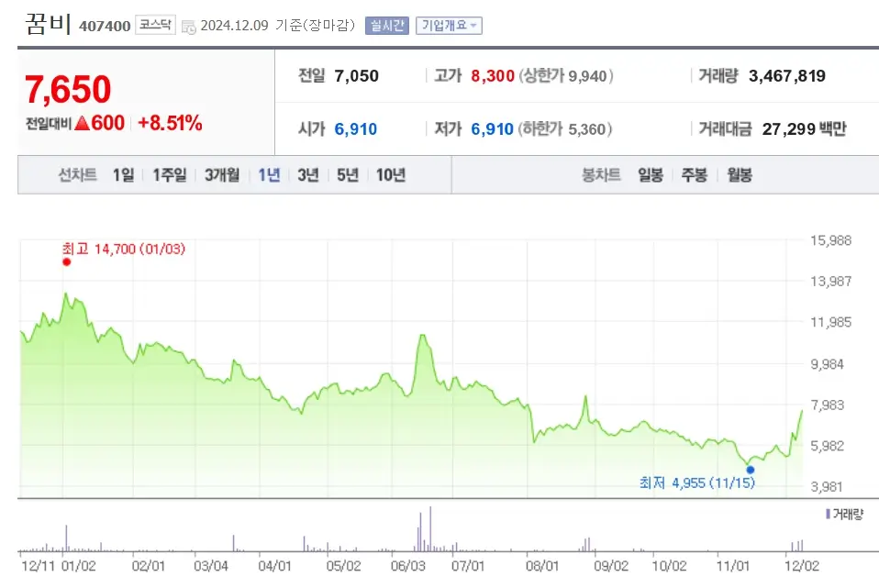
Task: Enable 실시간 real-time quotes
Action: tap(387, 25)
